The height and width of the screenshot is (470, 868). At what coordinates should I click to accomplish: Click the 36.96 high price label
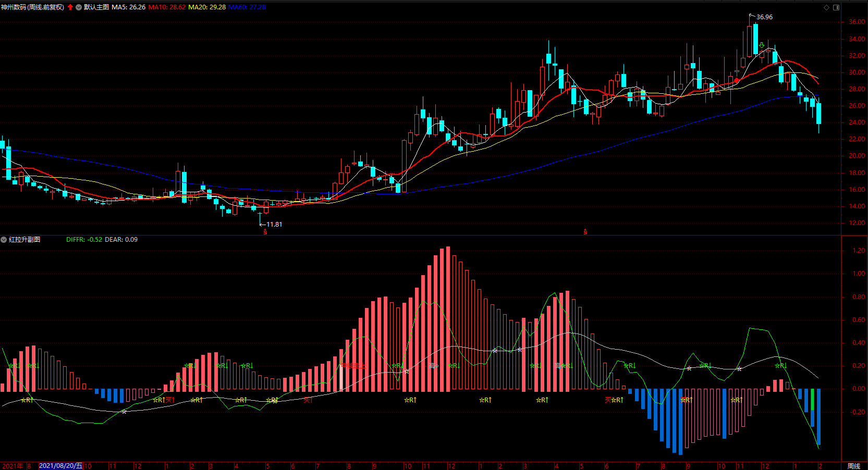(765, 17)
